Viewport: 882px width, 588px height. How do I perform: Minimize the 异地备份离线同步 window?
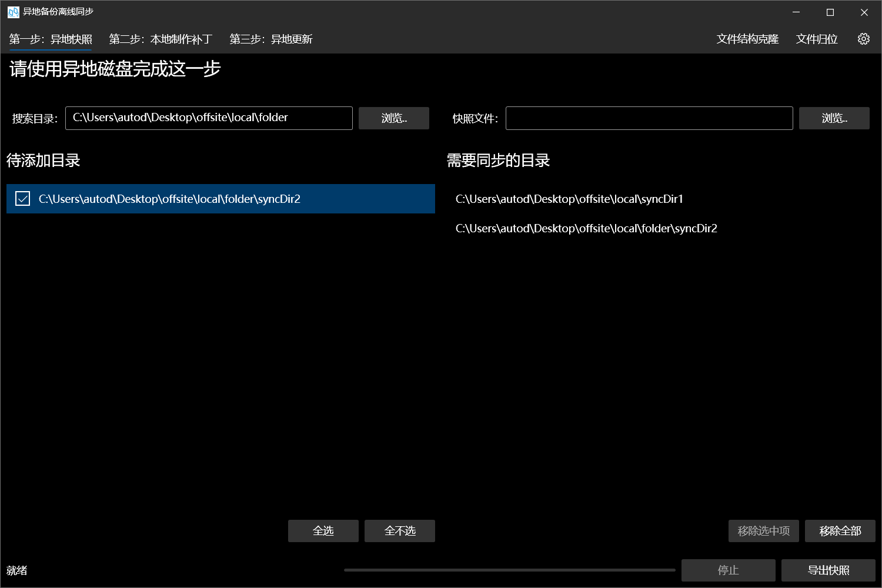[x=796, y=12]
